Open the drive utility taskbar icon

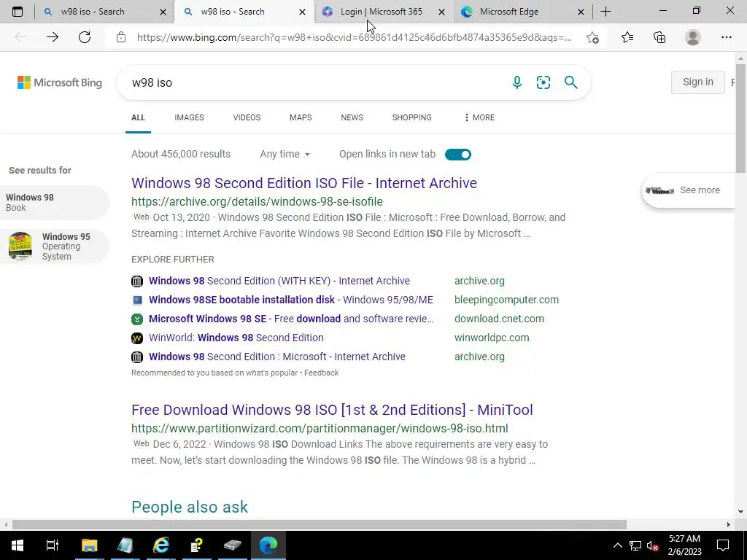(x=233, y=545)
